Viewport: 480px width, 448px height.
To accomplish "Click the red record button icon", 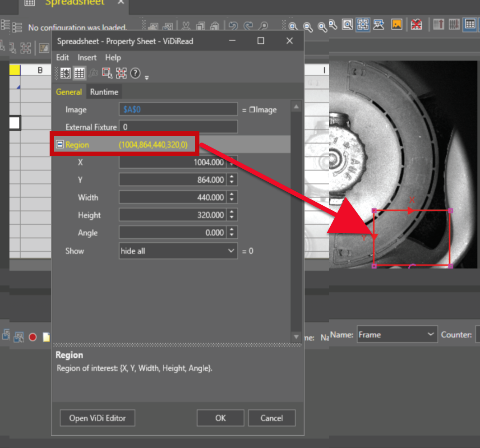I will (x=32, y=337).
